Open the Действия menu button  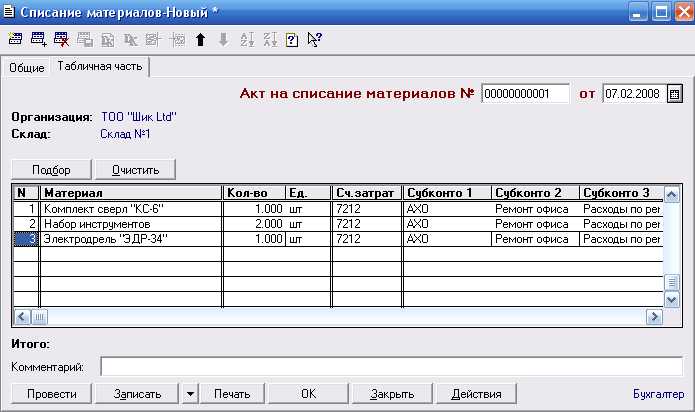coord(476,394)
